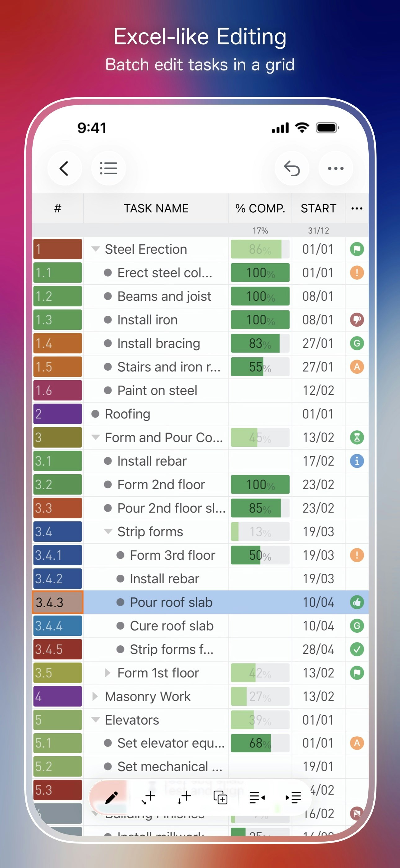Collapse the Steel Erection group
The image size is (400, 868).
coord(96,249)
